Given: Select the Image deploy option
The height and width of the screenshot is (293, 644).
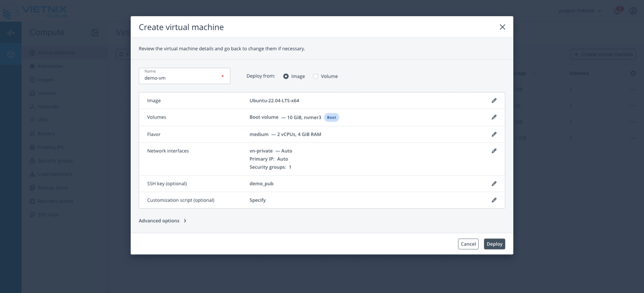Looking at the screenshot, I should [286, 76].
